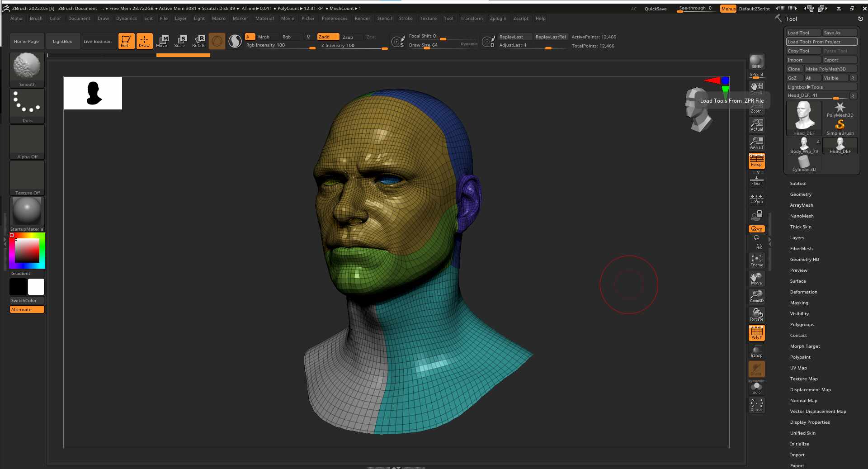
Task: Select the Body_Wip_79 tool thumbnail
Action: pos(804,146)
